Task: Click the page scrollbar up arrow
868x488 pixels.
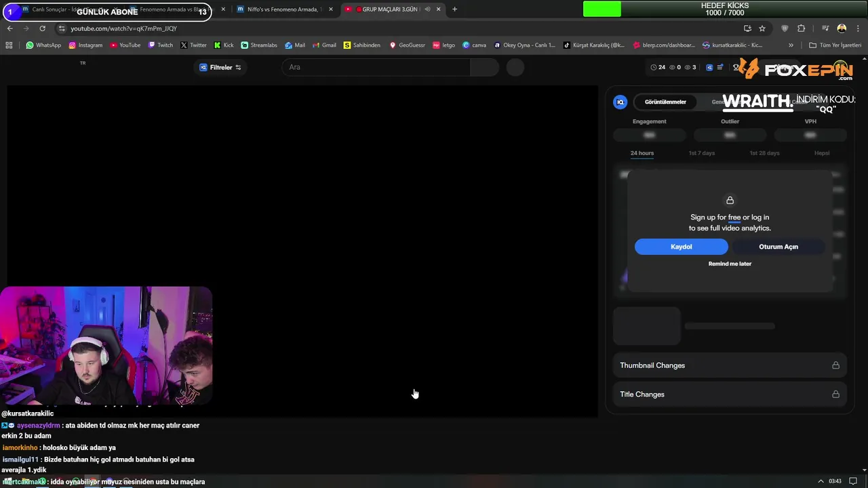Action: [864, 59]
